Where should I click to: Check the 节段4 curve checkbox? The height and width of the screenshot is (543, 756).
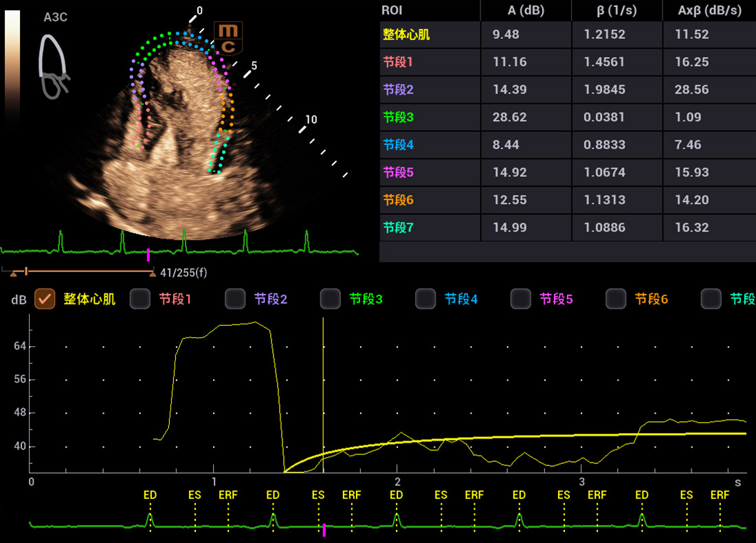425,298
